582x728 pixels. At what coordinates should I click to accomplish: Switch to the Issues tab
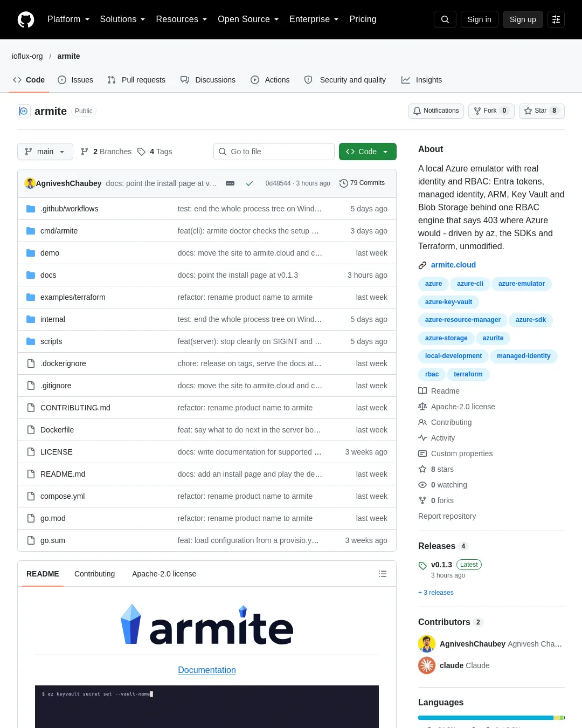75,80
